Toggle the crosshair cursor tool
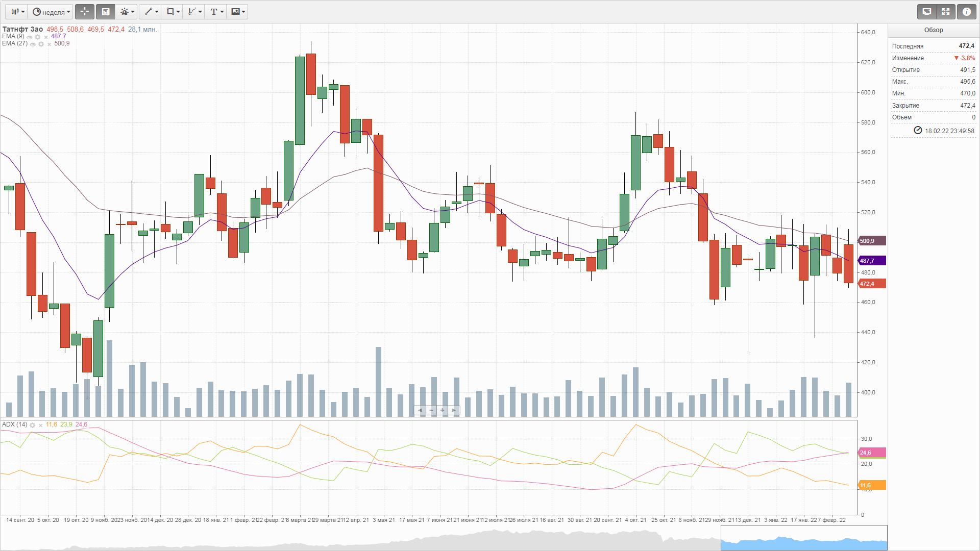Image resolution: width=980 pixels, height=551 pixels. [x=85, y=12]
